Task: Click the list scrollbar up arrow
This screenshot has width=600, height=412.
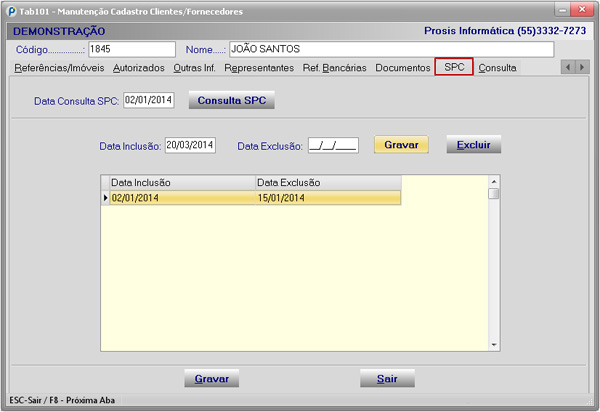Action: (x=494, y=181)
